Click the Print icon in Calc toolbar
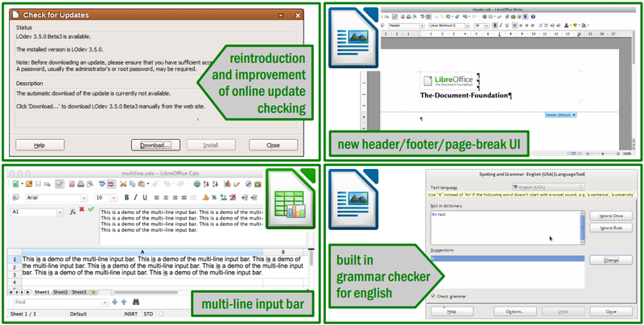The width and height of the screenshot is (644, 325). [80, 184]
